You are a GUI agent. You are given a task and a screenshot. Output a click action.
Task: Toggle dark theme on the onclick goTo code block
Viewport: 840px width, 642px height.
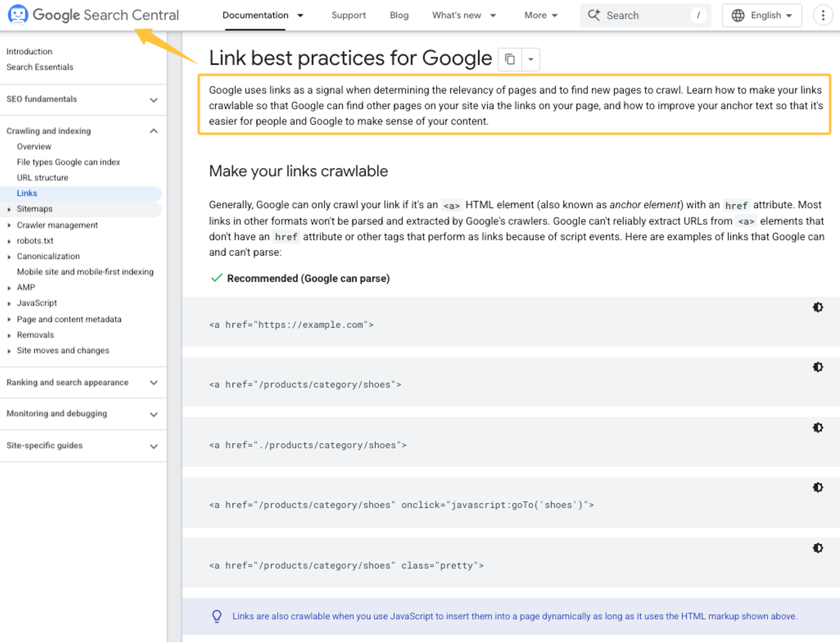818,487
